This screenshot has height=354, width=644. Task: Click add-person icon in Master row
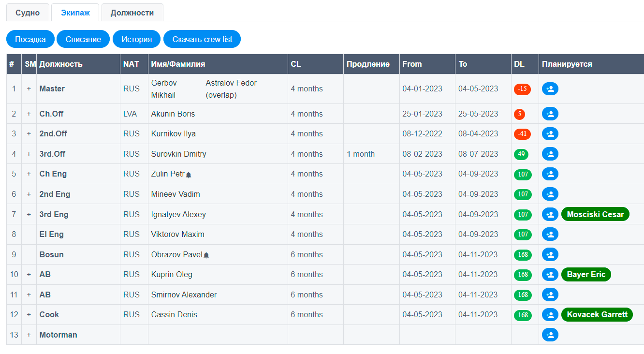tap(550, 89)
